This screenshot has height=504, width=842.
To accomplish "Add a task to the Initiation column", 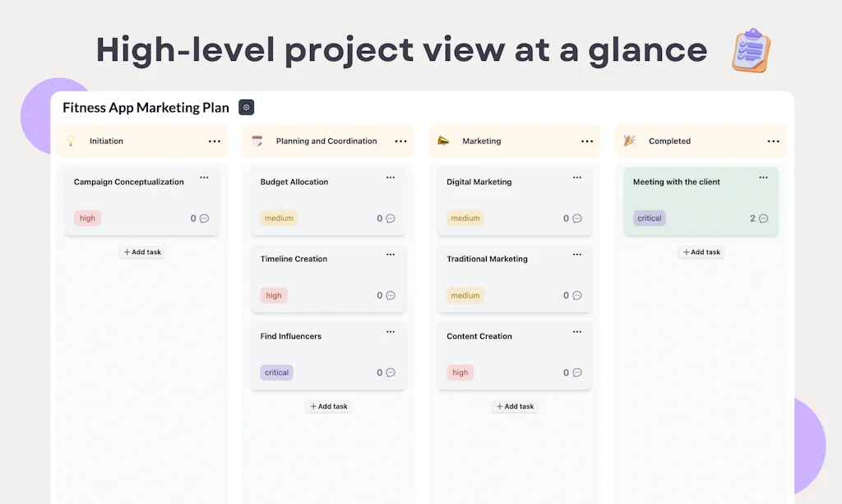I will [x=141, y=252].
